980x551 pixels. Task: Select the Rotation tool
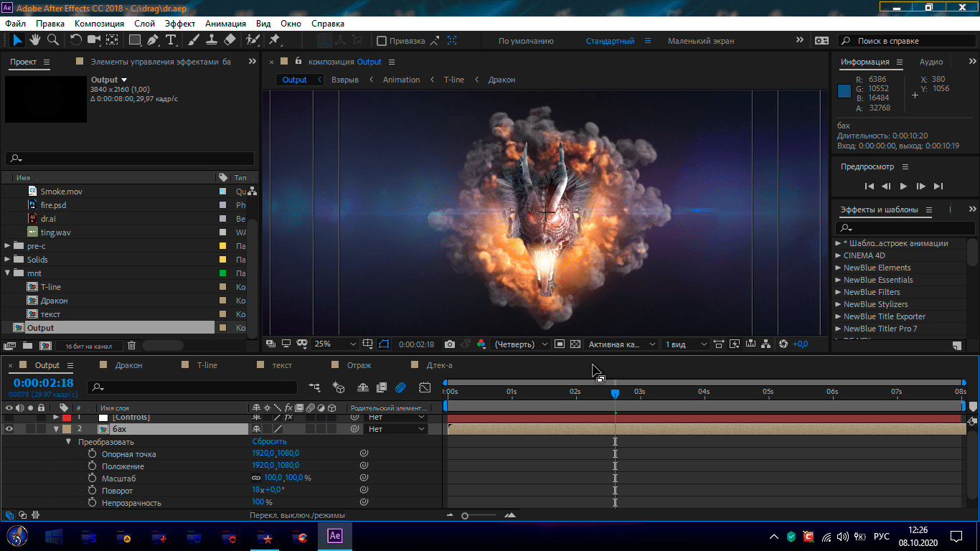click(x=76, y=40)
